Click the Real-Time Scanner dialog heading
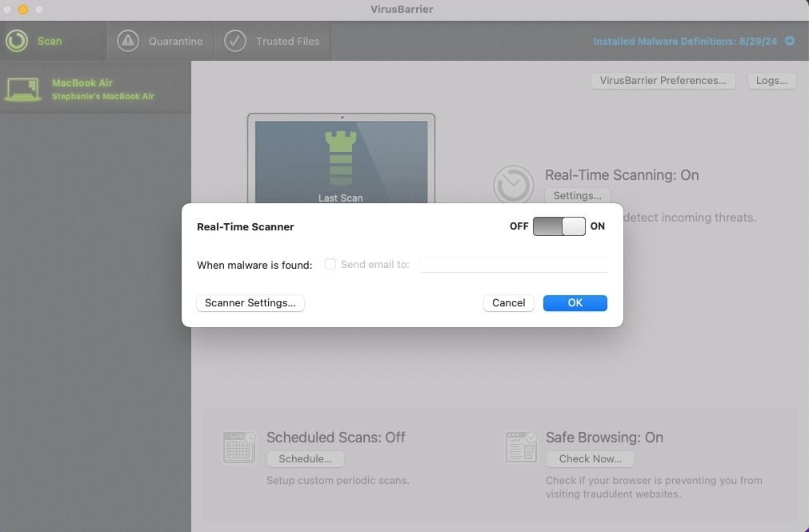 pyautogui.click(x=246, y=226)
